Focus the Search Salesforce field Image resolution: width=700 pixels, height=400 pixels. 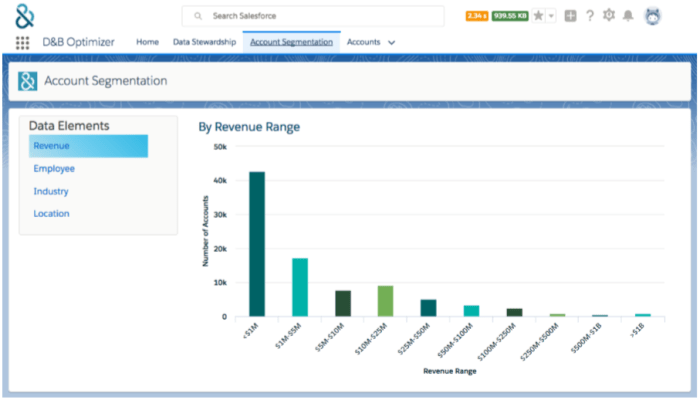click(x=312, y=16)
